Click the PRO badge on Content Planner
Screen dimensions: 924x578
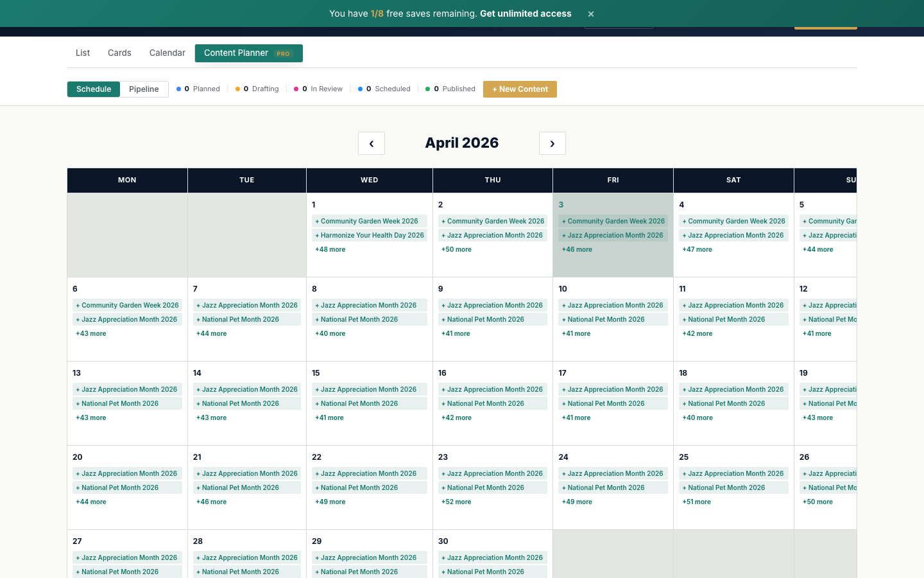point(283,54)
